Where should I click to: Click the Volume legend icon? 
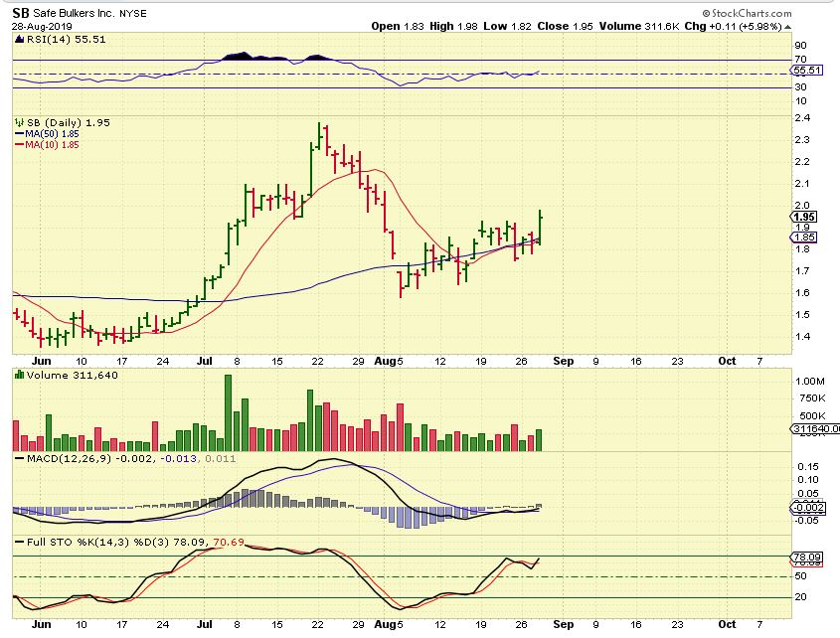click(19, 375)
